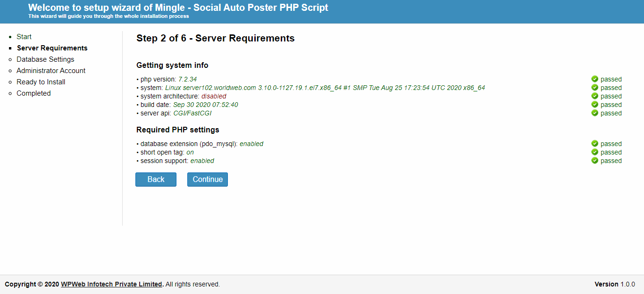Viewport: 644px width, 294px height.
Task: Select Ready to Install sidebar item
Action: pos(41,82)
